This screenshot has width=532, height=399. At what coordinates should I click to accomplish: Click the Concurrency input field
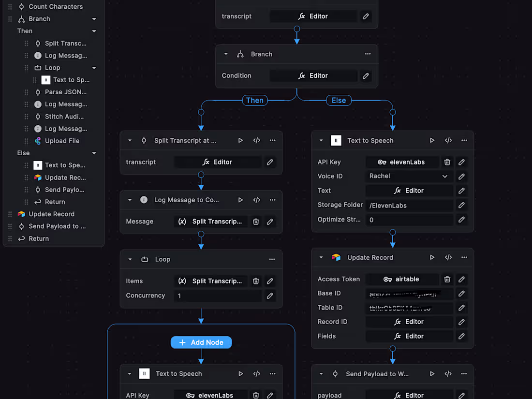point(217,296)
